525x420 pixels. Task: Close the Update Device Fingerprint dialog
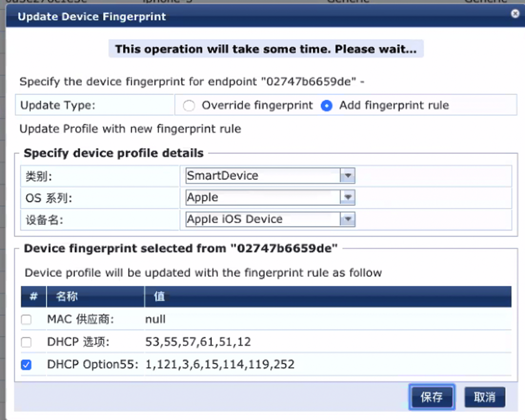coord(515,14)
